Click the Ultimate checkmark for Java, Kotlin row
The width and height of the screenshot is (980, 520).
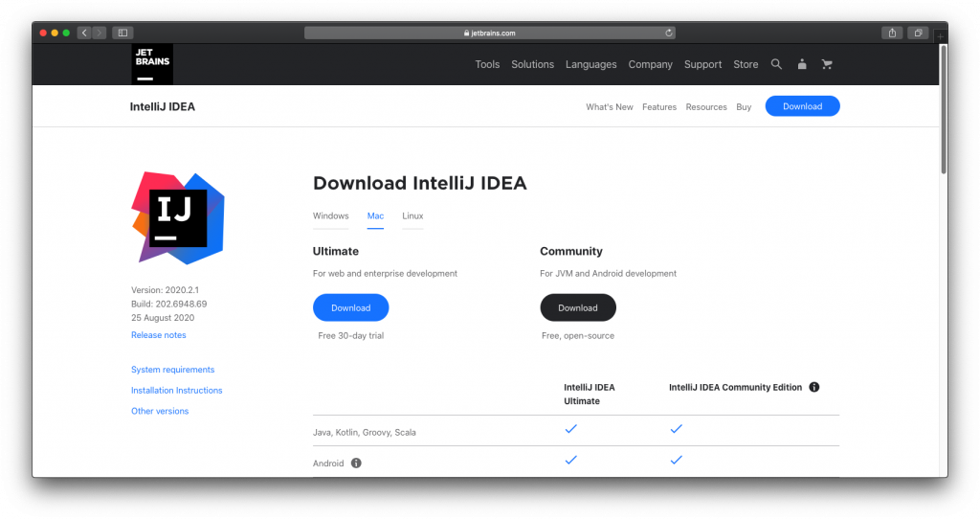pyautogui.click(x=571, y=429)
